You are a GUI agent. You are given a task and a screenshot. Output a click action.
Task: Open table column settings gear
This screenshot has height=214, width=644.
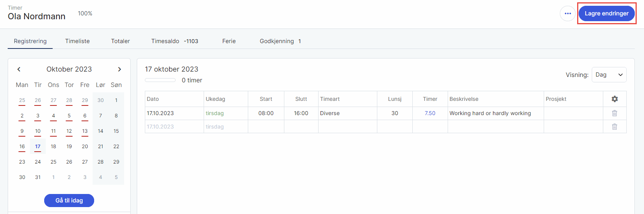click(x=614, y=99)
